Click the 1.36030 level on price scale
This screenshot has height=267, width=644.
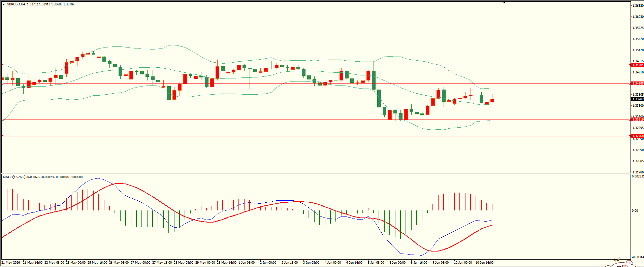(x=638, y=17)
